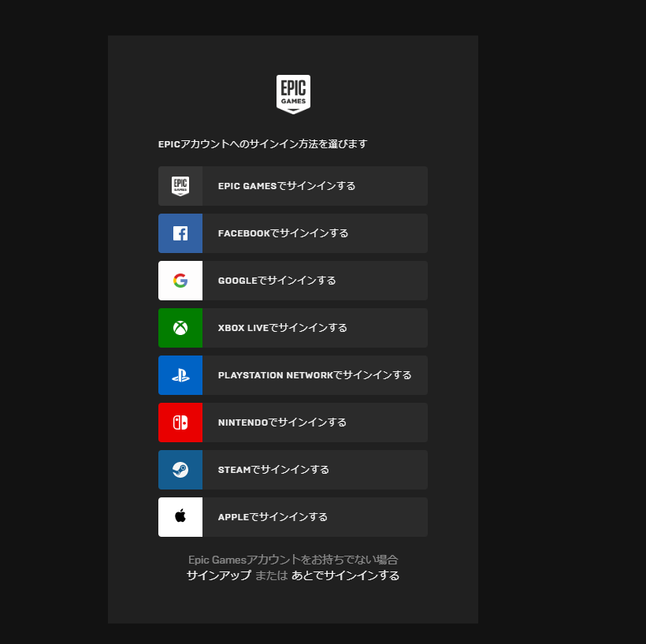Open the サインアップ link
The width and height of the screenshot is (646, 644).
(219, 575)
